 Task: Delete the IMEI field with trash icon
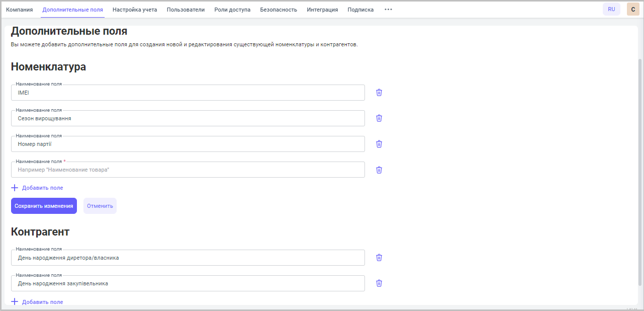coord(379,93)
